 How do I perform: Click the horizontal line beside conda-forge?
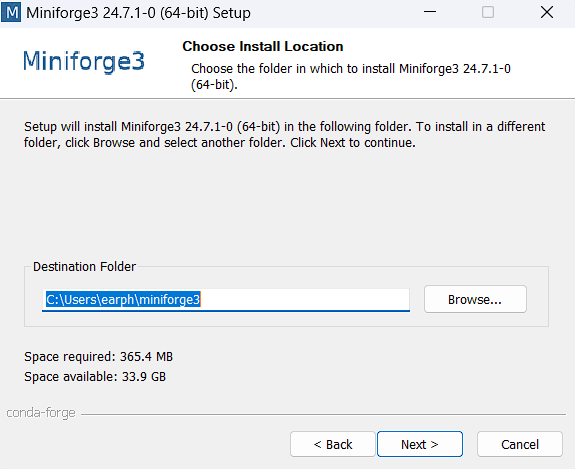(323, 415)
